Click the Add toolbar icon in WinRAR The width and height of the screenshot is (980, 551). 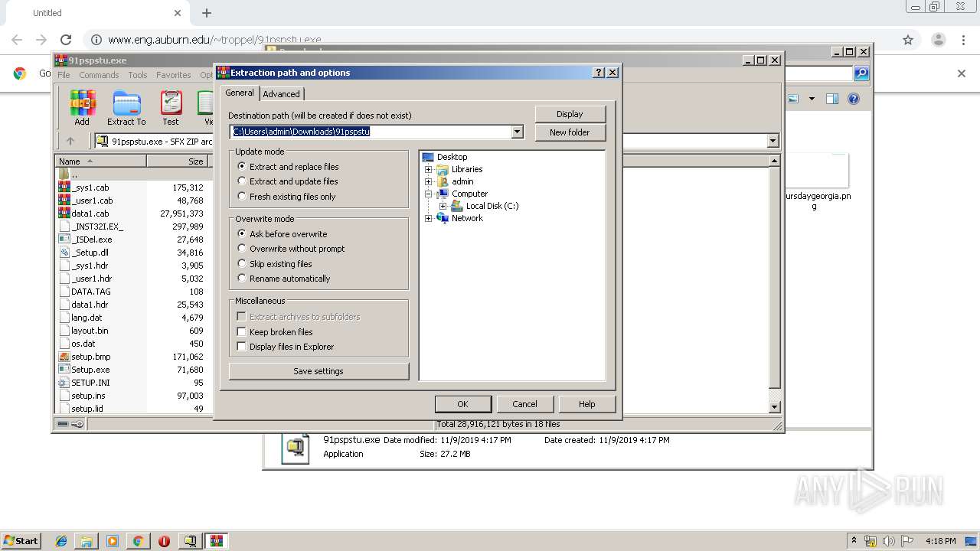click(82, 107)
